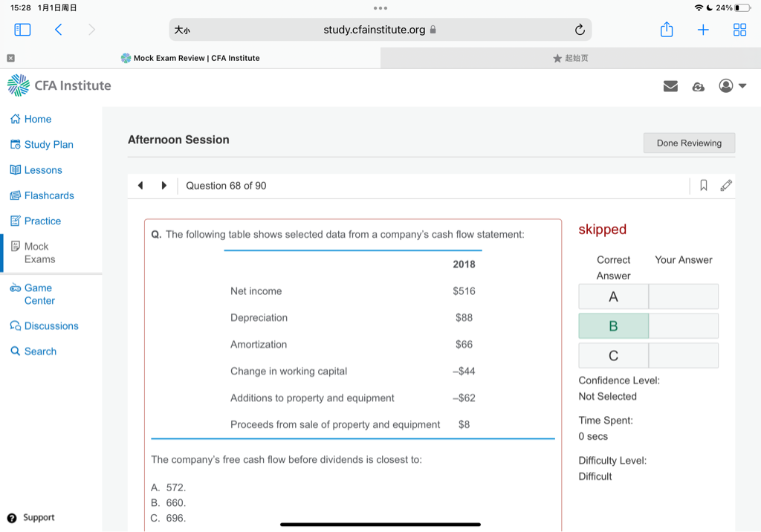Click the highlighted correct answer B

[613, 325]
